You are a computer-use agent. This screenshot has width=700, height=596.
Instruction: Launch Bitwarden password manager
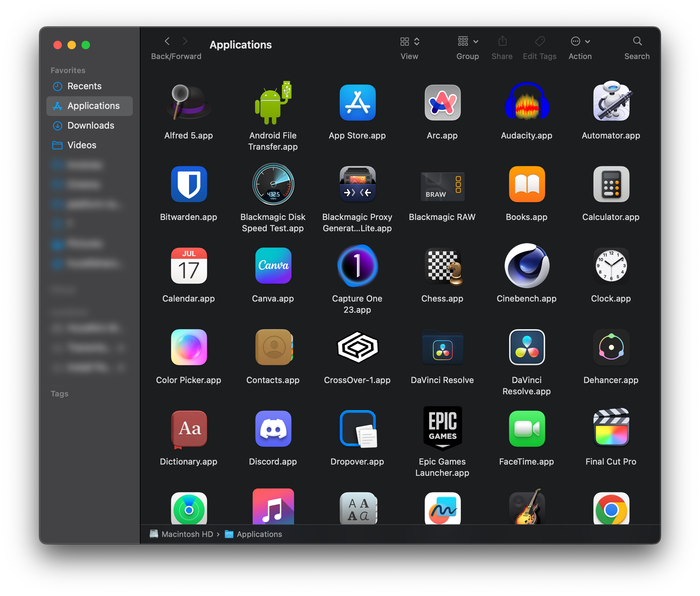(x=189, y=184)
